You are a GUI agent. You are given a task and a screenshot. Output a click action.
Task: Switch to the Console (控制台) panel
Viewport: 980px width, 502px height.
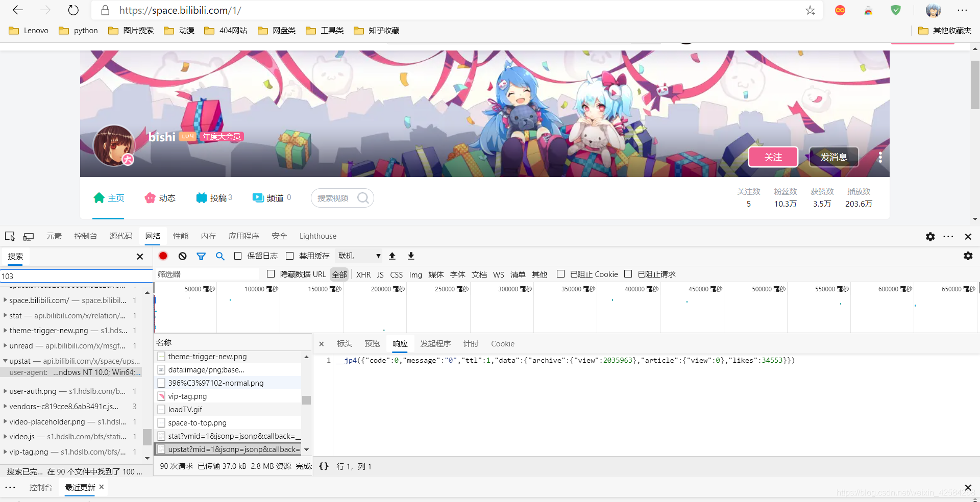click(x=85, y=236)
